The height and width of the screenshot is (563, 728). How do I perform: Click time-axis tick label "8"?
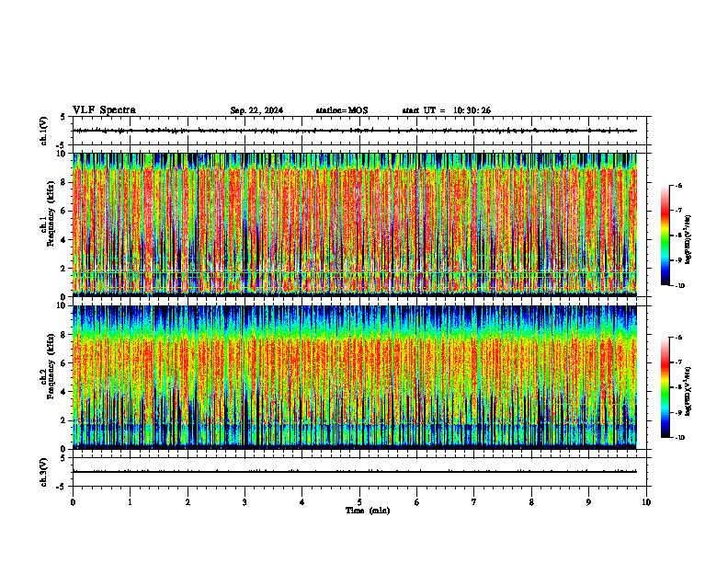531,502
